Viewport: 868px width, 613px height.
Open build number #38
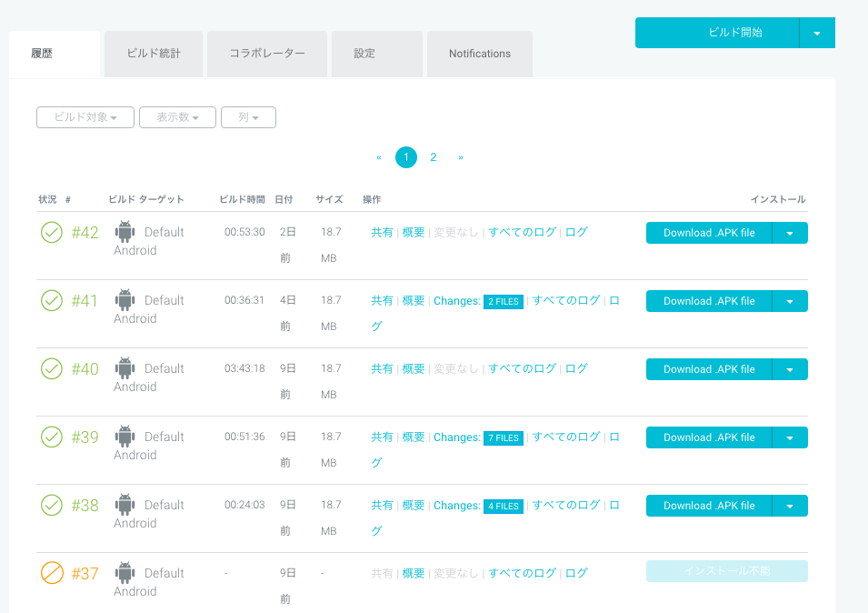[85, 505]
